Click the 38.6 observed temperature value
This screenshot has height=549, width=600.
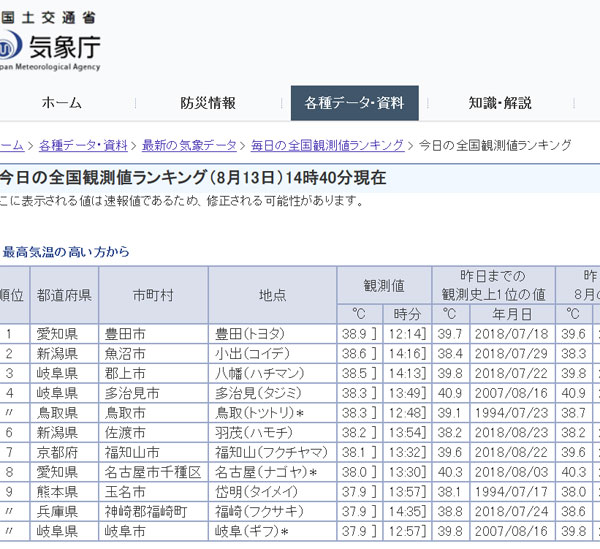[x=360, y=354]
